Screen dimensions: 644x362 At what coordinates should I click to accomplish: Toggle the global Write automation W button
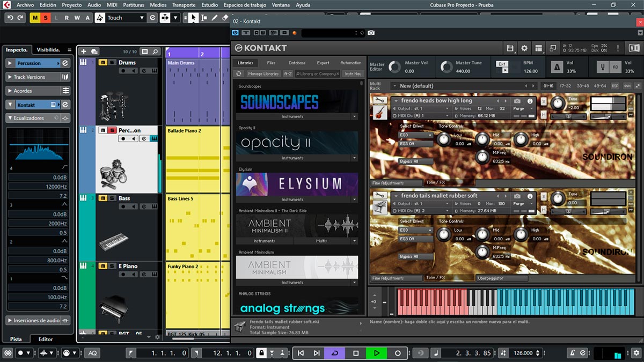(76, 18)
